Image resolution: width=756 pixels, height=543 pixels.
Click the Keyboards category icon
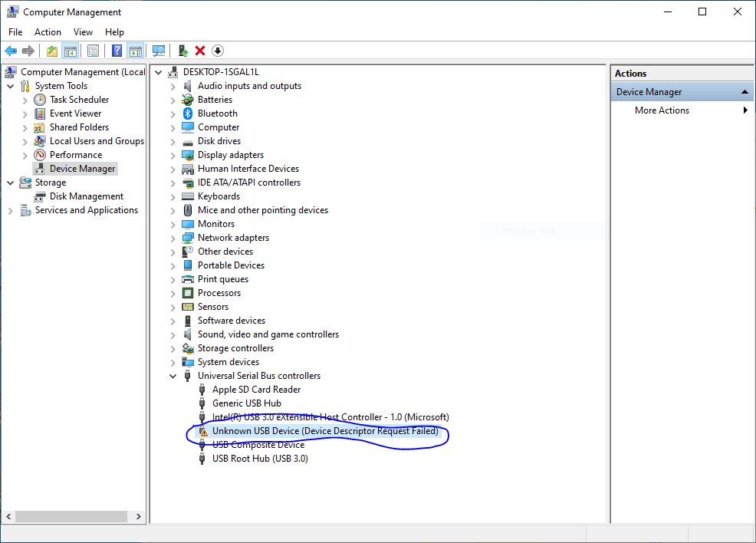pos(188,196)
